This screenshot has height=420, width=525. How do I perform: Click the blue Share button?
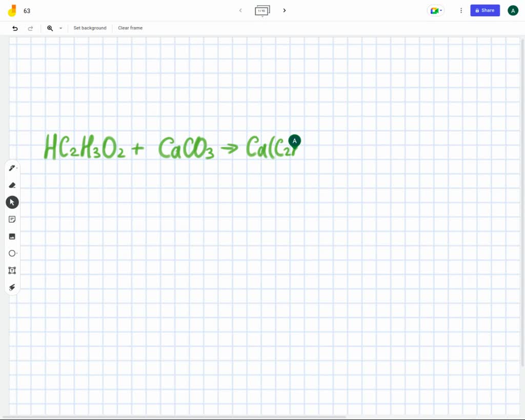pyautogui.click(x=484, y=10)
